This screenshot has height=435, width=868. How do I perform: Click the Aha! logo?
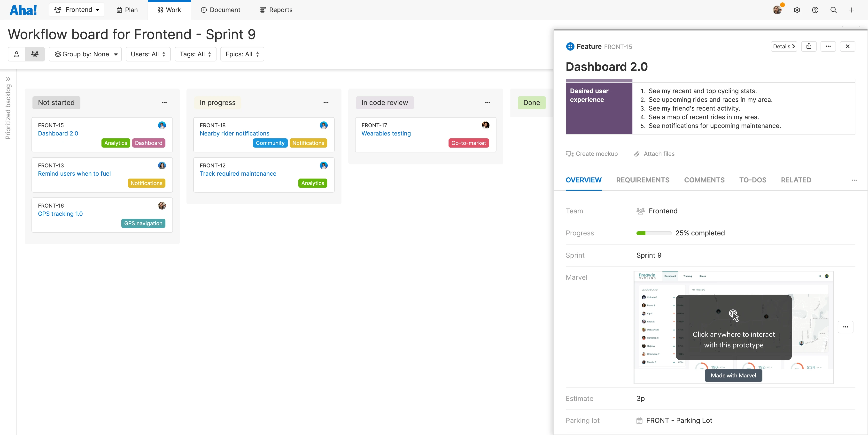(23, 9)
